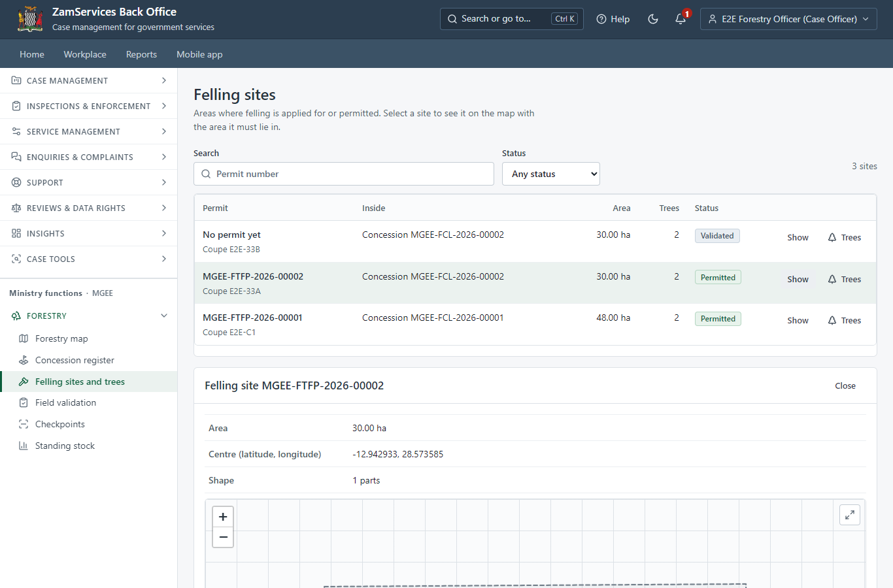Open Field validation page
The image size is (893, 588).
pyautogui.click(x=89, y=402)
